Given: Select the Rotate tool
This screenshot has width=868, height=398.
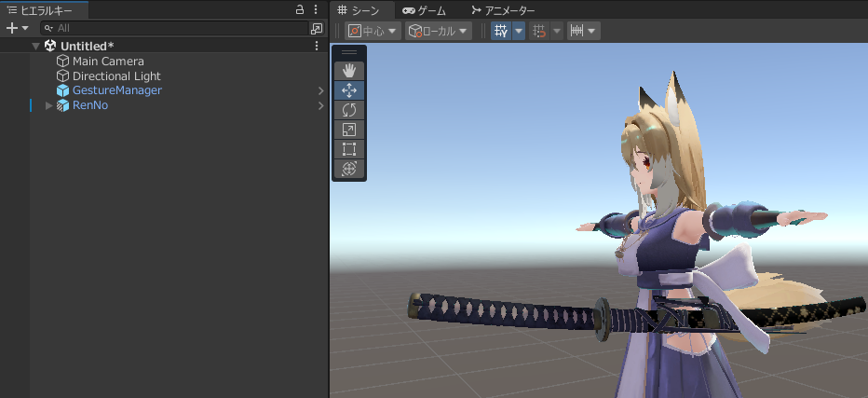Looking at the screenshot, I should pos(349,110).
